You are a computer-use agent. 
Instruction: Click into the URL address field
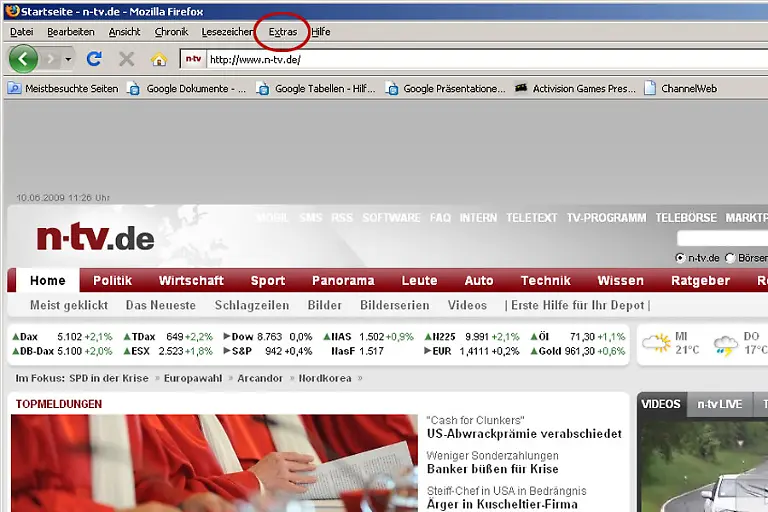click(x=480, y=59)
